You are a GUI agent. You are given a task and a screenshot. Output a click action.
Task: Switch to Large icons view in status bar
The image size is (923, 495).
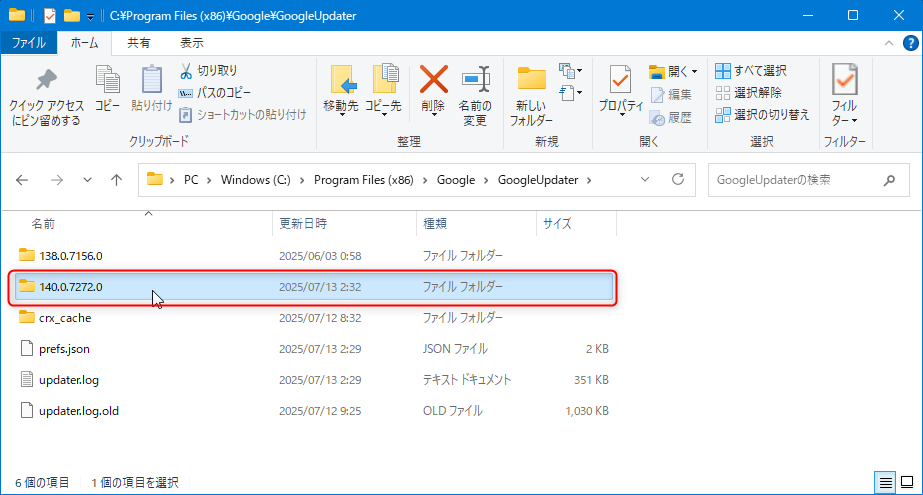click(907, 483)
